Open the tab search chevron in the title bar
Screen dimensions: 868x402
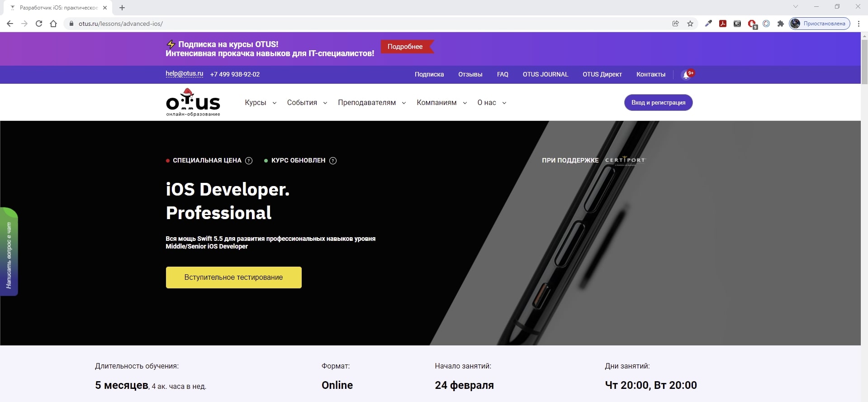[796, 6]
